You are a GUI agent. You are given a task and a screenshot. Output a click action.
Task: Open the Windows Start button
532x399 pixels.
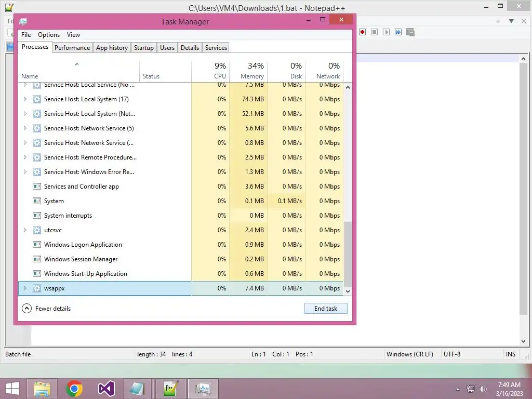tap(12, 389)
